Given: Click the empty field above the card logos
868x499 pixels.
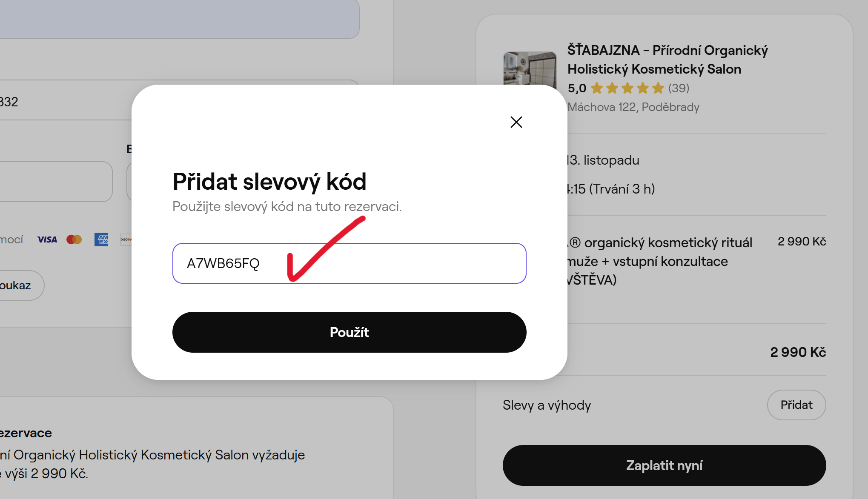Looking at the screenshot, I should pos(56,182).
